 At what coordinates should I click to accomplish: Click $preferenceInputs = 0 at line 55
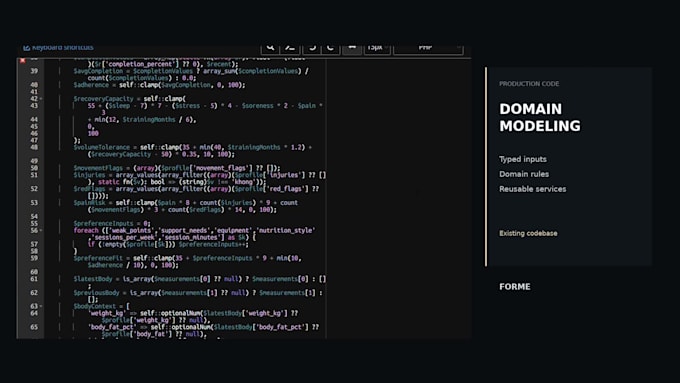(112, 223)
